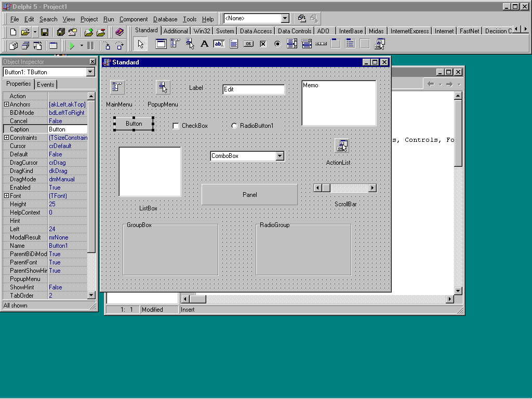
Task: Switch to the Win32 palette tab
Action: tap(202, 31)
